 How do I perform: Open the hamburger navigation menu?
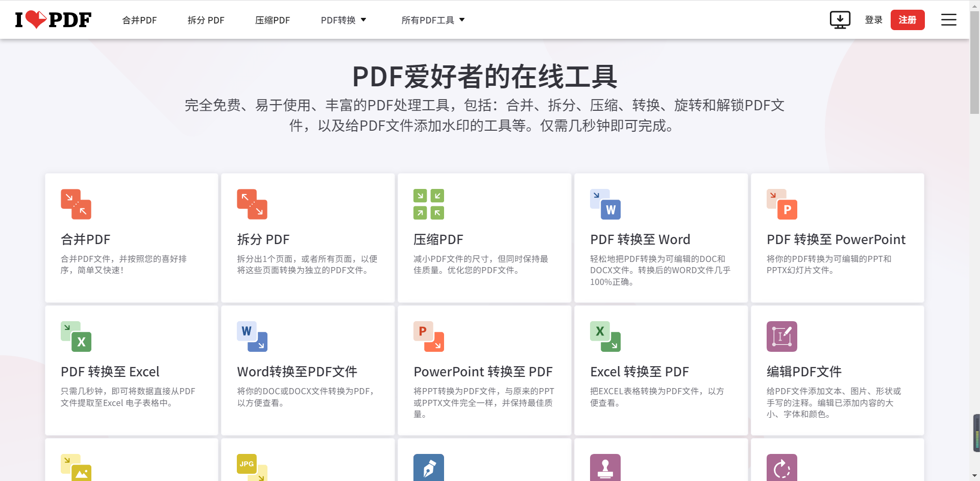(948, 19)
